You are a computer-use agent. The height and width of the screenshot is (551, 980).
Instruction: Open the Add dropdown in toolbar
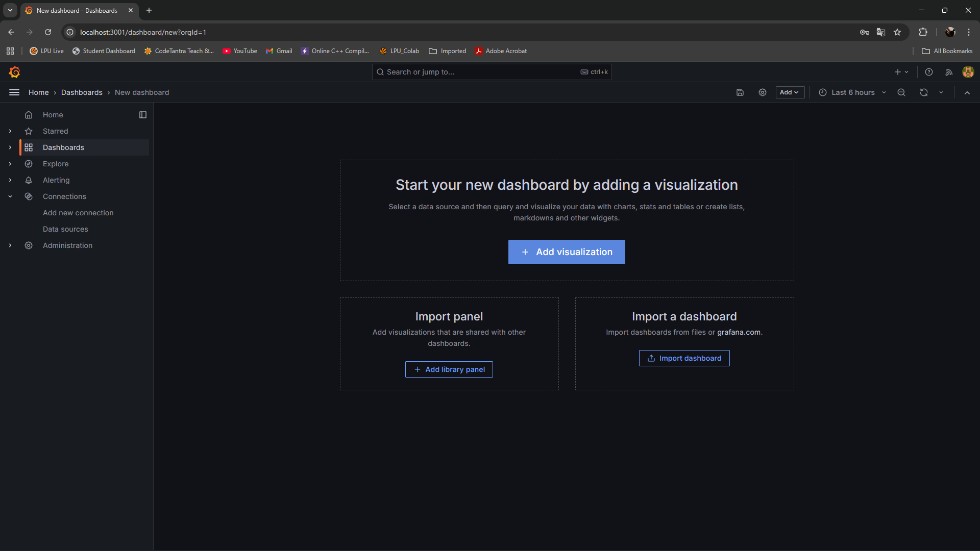pos(790,92)
